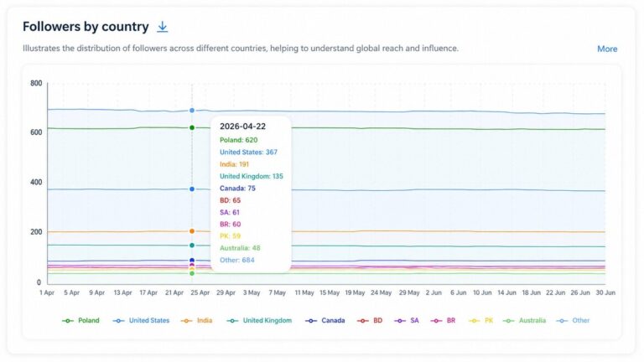
Task: Click 'Other: 684' in the tooltip
Action: pos(237,260)
